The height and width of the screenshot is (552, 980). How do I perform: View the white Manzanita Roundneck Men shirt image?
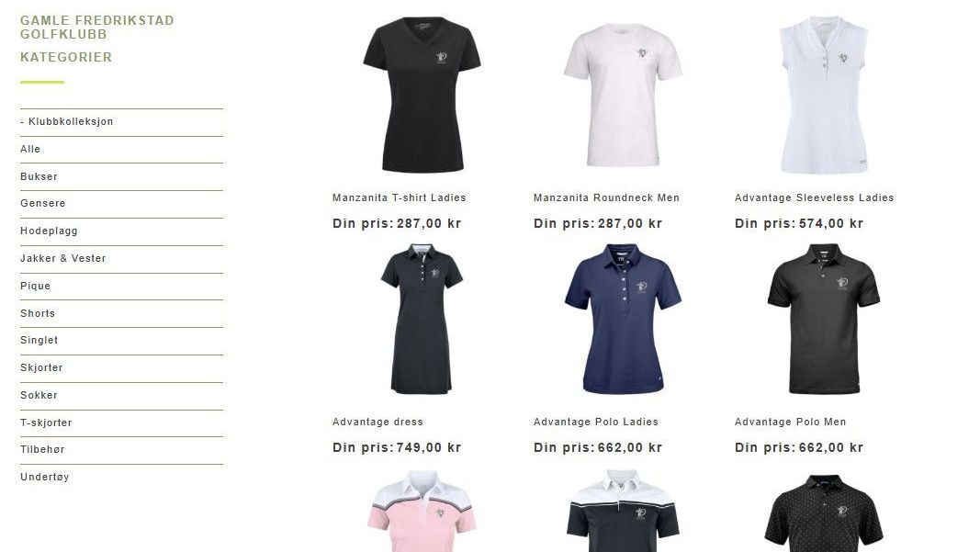[x=623, y=95]
